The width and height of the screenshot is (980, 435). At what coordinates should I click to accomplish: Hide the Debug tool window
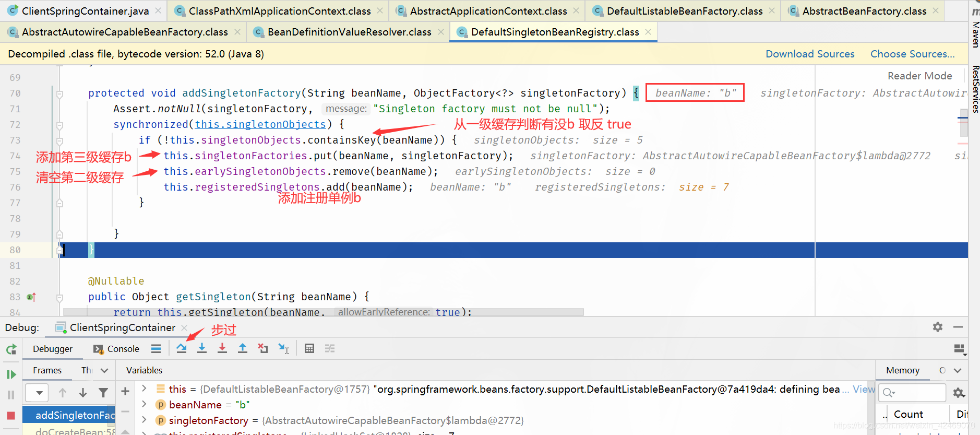[x=958, y=327]
